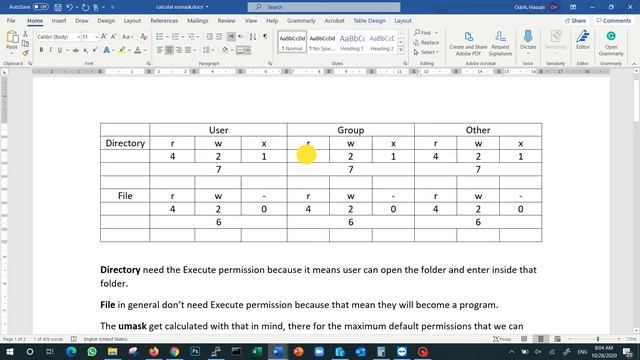
Task: Click Replace in Editing group
Action: tap(426, 42)
